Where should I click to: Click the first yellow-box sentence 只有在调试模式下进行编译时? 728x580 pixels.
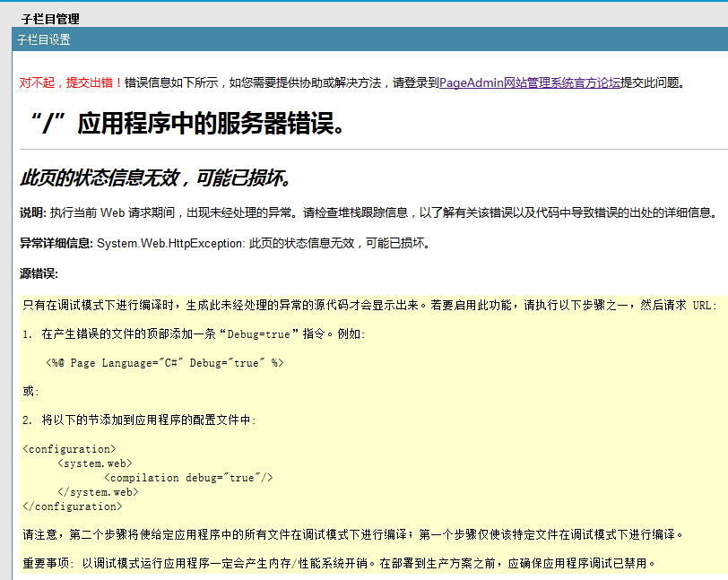pyautogui.click(x=369, y=305)
